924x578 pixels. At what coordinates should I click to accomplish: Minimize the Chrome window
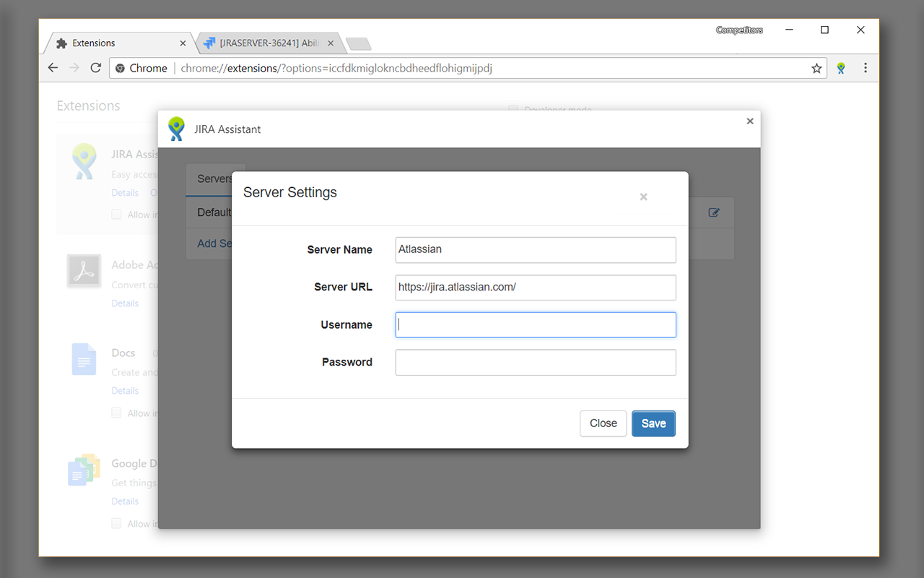tap(790, 30)
